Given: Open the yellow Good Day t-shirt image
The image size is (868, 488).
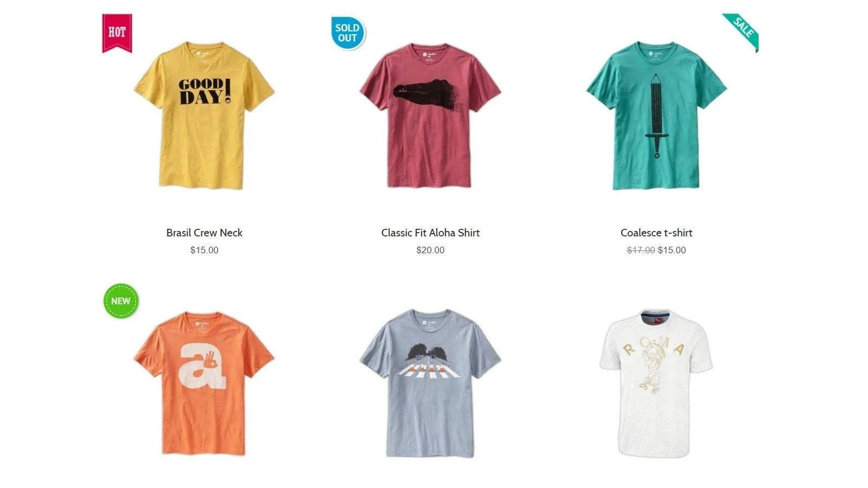Looking at the screenshot, I should 205,115.
